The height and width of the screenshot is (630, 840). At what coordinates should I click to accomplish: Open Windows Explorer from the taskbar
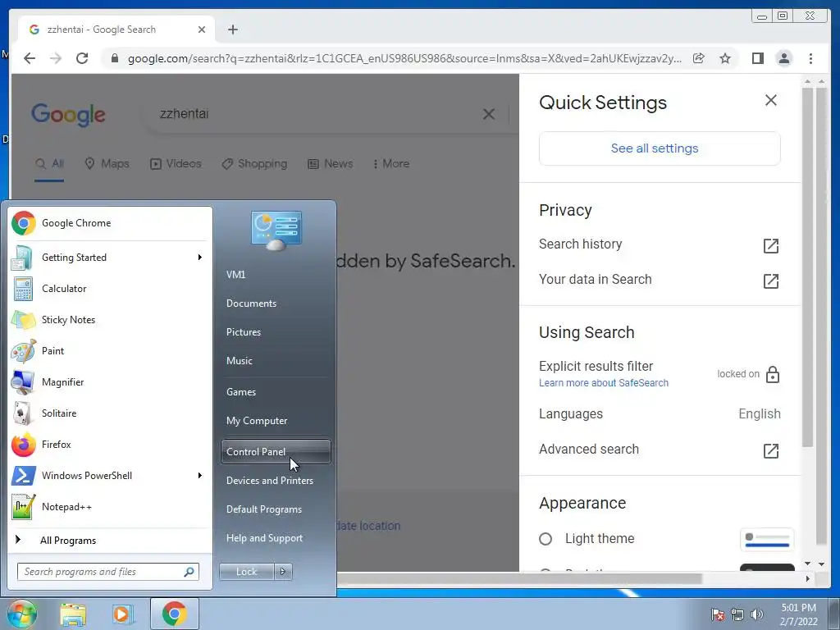tap(73, 614)
